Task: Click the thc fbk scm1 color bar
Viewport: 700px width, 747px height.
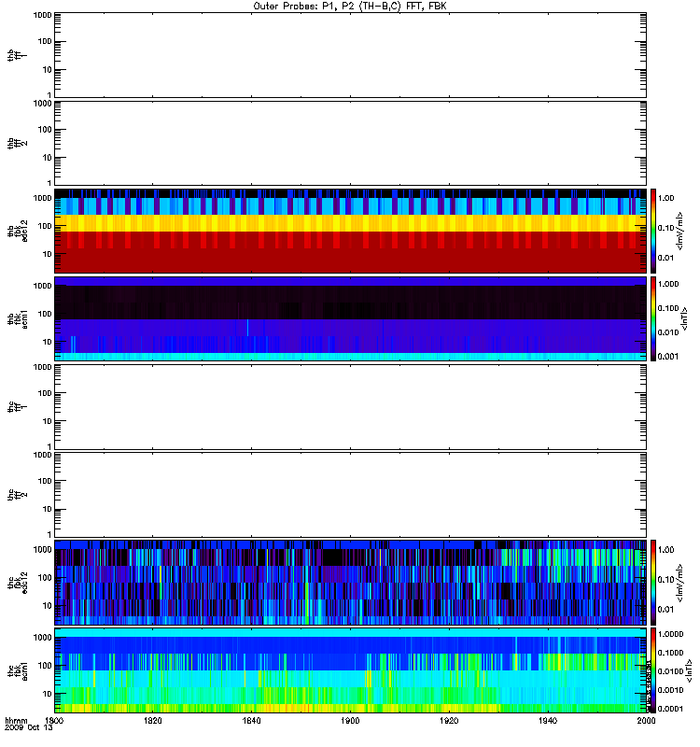Action: click(653, 670)
